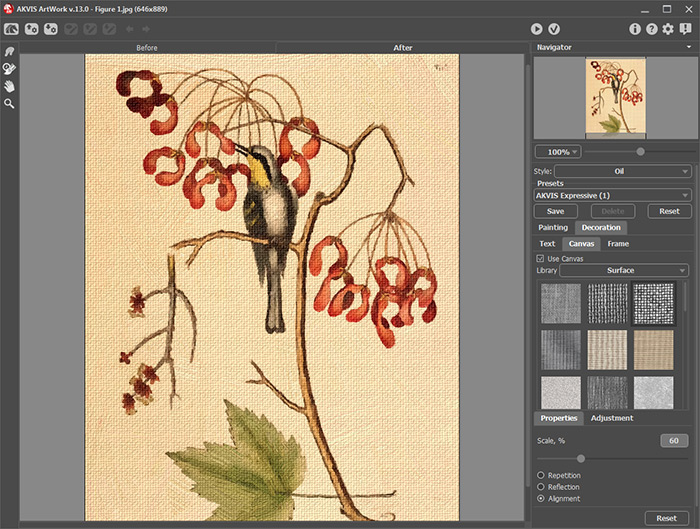
Task: Save the image with toolbar icon
Action: (x=50, y=29)
